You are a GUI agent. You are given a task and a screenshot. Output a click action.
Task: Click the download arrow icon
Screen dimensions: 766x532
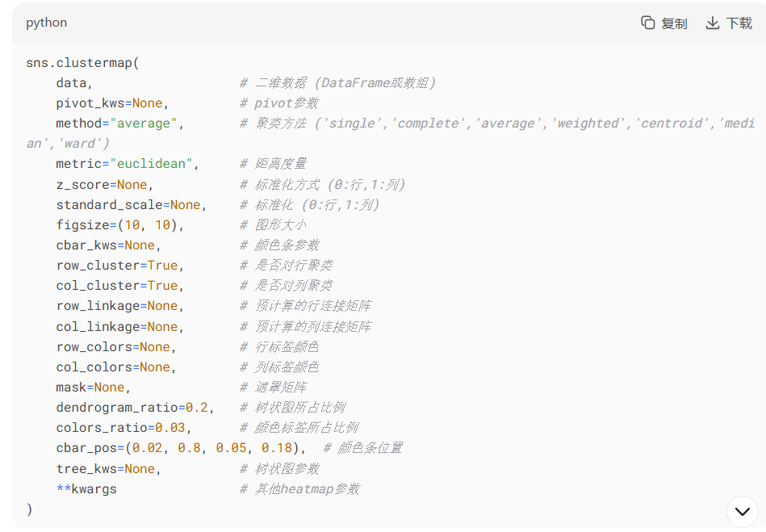[x=712, y=23]
